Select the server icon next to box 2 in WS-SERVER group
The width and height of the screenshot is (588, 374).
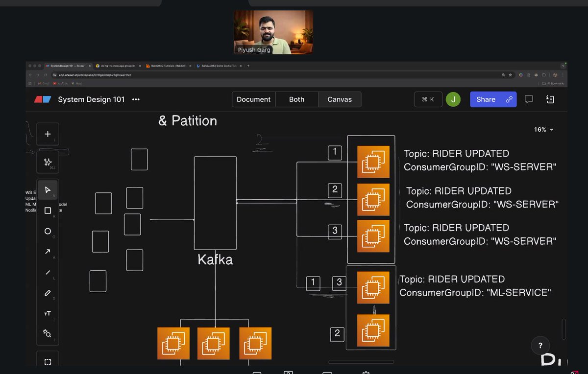point(373,200)
